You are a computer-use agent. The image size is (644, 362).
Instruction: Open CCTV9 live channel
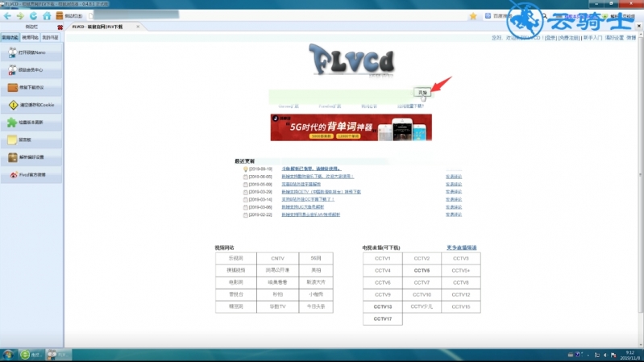tap(382, 294)
